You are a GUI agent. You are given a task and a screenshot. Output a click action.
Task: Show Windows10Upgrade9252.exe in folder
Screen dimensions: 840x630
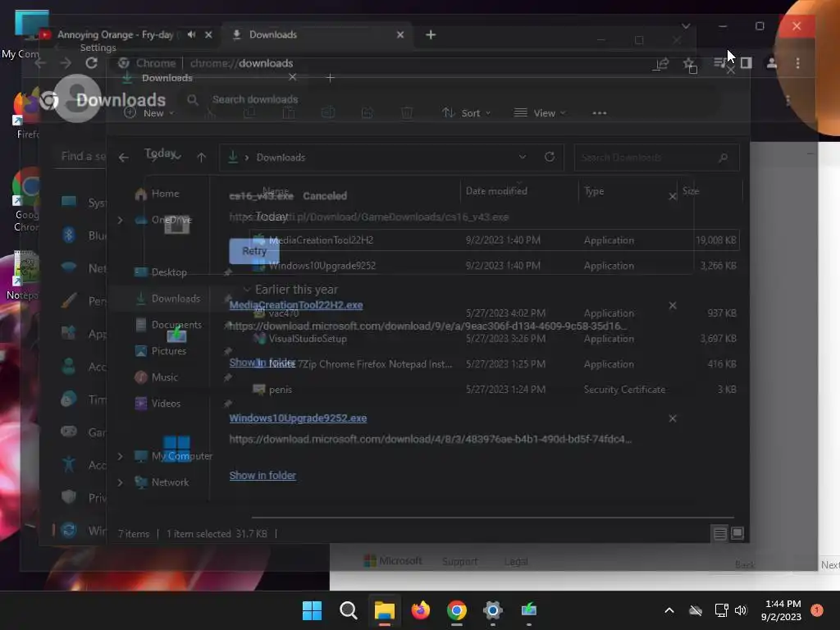tap(262, 475)
